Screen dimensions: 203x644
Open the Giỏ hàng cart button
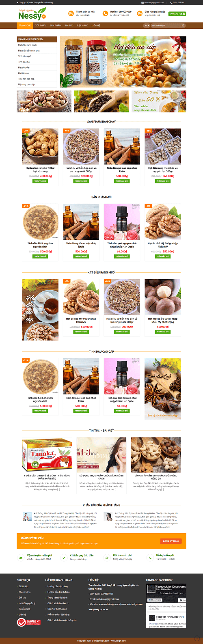tap(177, 13)
